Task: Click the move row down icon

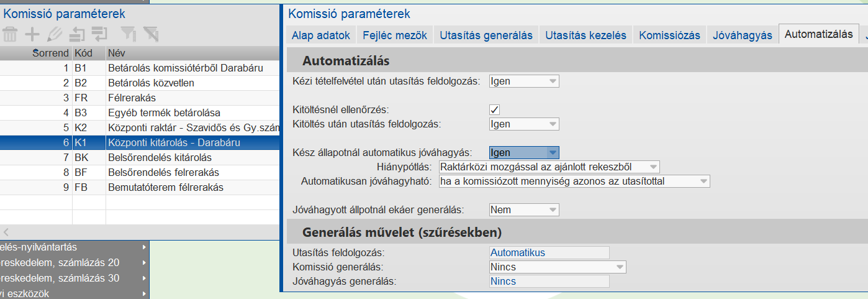Action: (99, 34)
